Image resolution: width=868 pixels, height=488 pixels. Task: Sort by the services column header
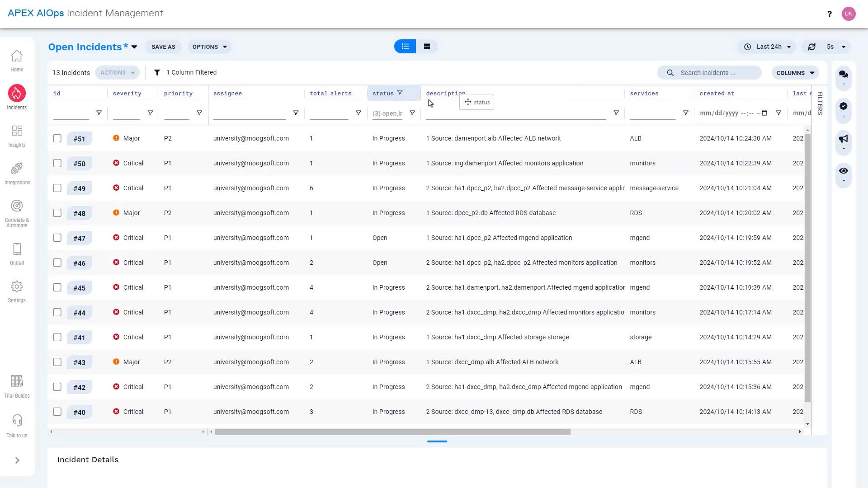click(x=644, y=94)
